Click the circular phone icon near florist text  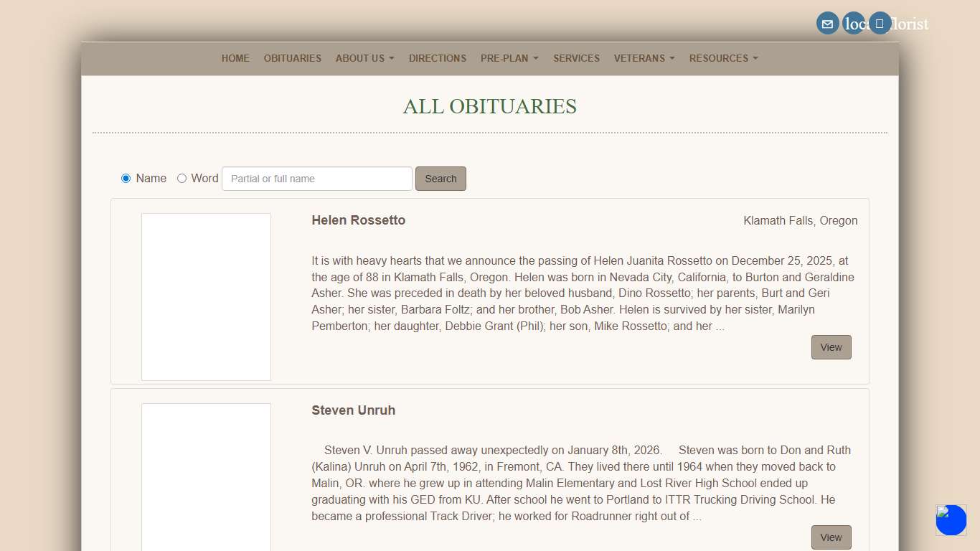pos(880,23)
